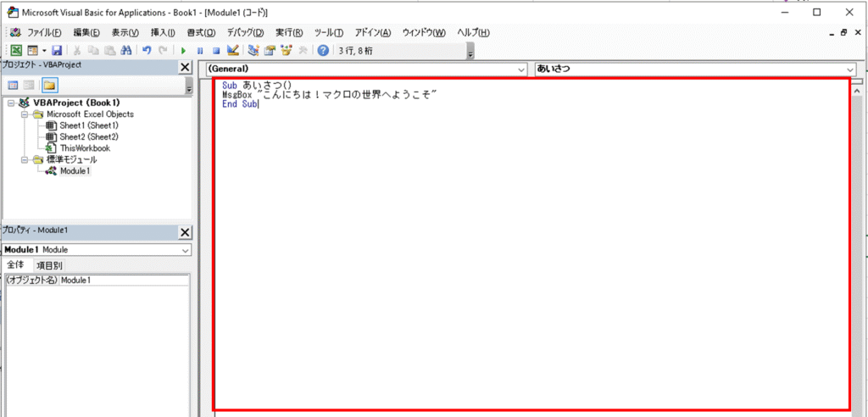The height and width of the screenshot is (417, 868).
Task: Open Find with the binoculars icon
Action: 126,50
